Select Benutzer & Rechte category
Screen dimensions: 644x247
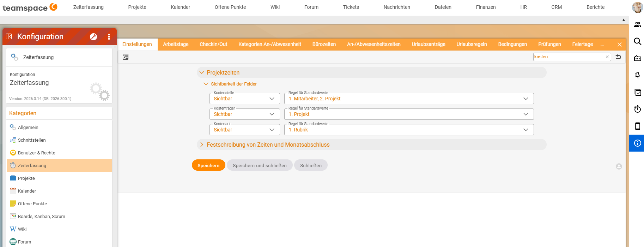click(x=59, y=153)
